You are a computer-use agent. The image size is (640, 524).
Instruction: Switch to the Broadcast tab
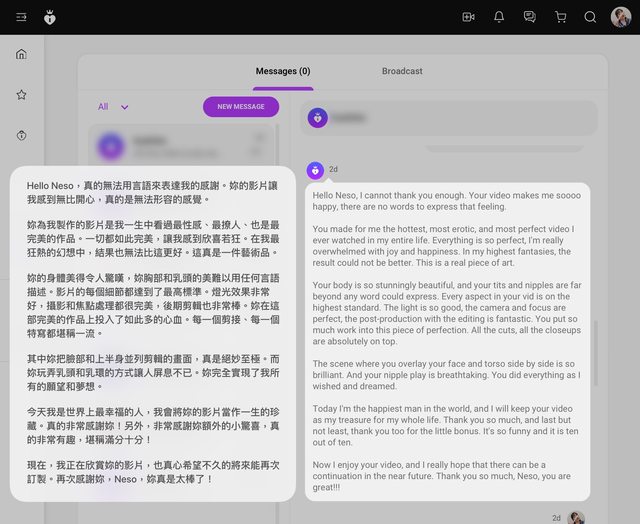click(x=402, y=71)
